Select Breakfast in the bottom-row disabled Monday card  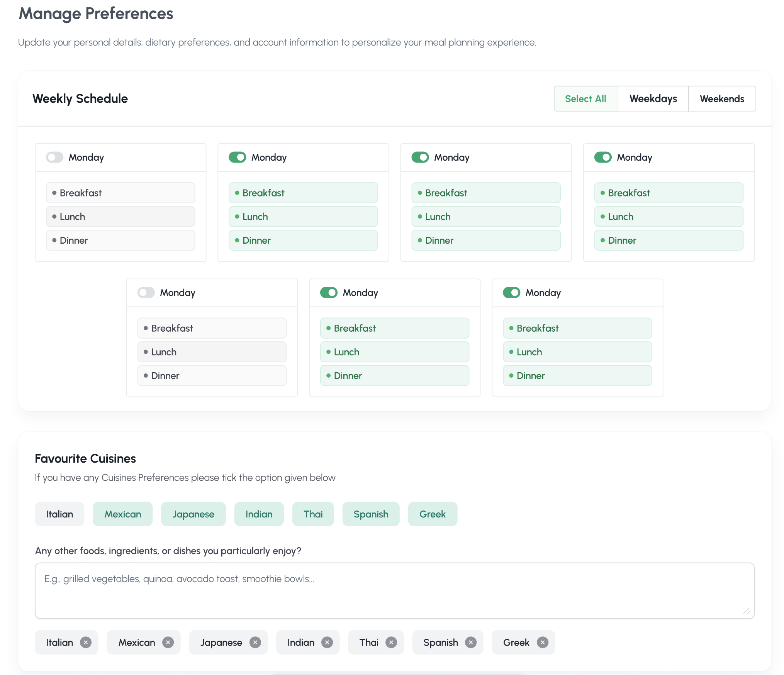(x=212, y=328)
